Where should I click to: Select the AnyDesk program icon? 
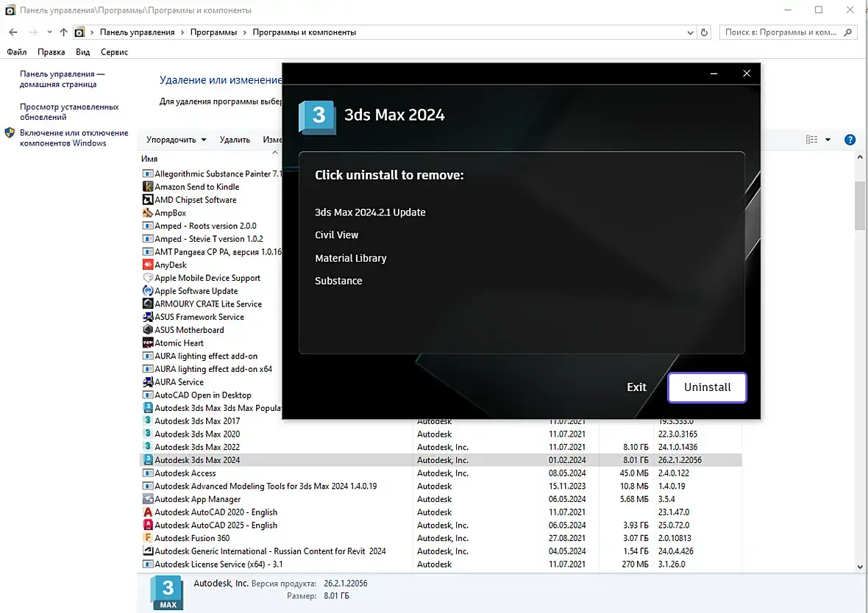pos(148,265)
